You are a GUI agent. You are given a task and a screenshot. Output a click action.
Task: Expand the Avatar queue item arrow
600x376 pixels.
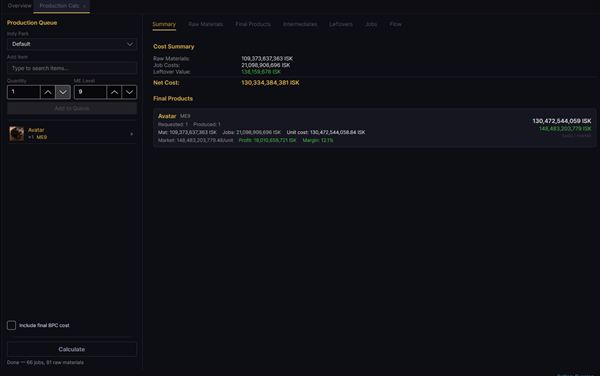pyautogui.click(x=132, y=134)
